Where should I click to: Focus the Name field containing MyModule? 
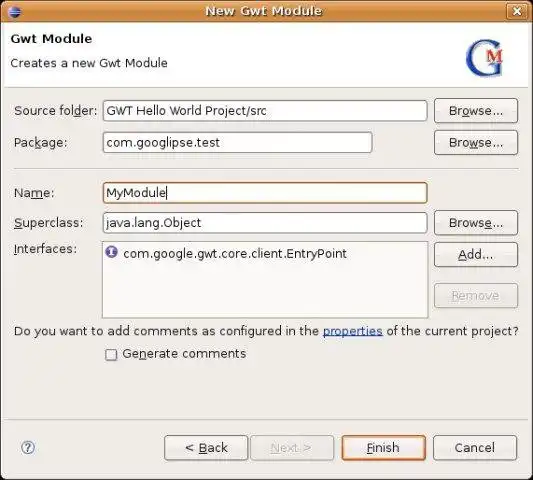(x=265, y=193)
